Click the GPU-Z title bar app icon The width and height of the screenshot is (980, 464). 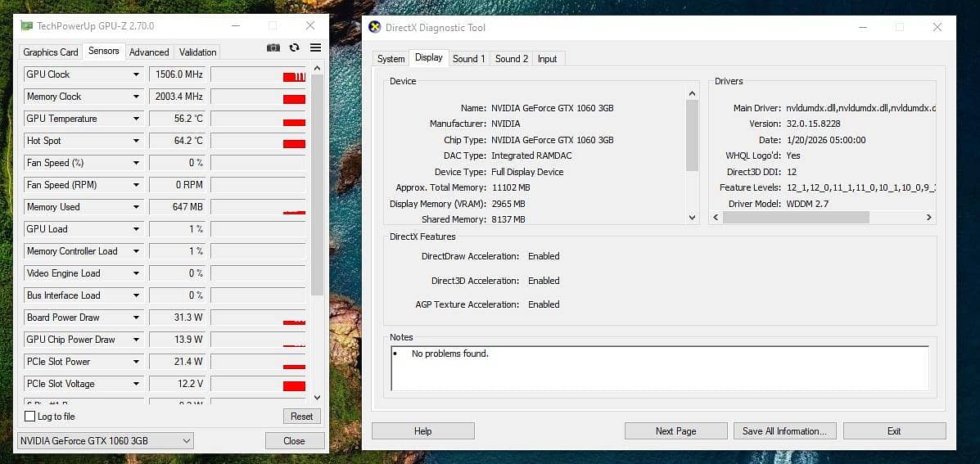[26, 25]
